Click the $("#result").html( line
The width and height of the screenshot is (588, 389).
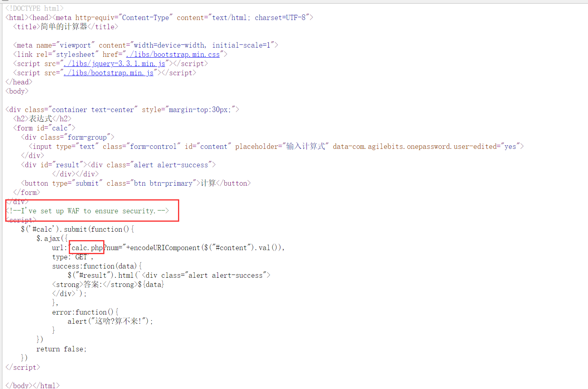coord(169,275)
